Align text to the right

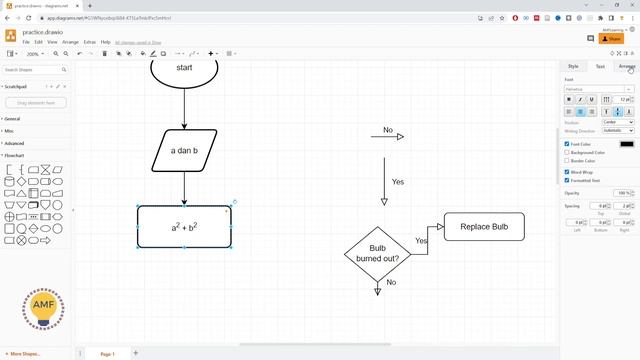(x=591, y=111)
